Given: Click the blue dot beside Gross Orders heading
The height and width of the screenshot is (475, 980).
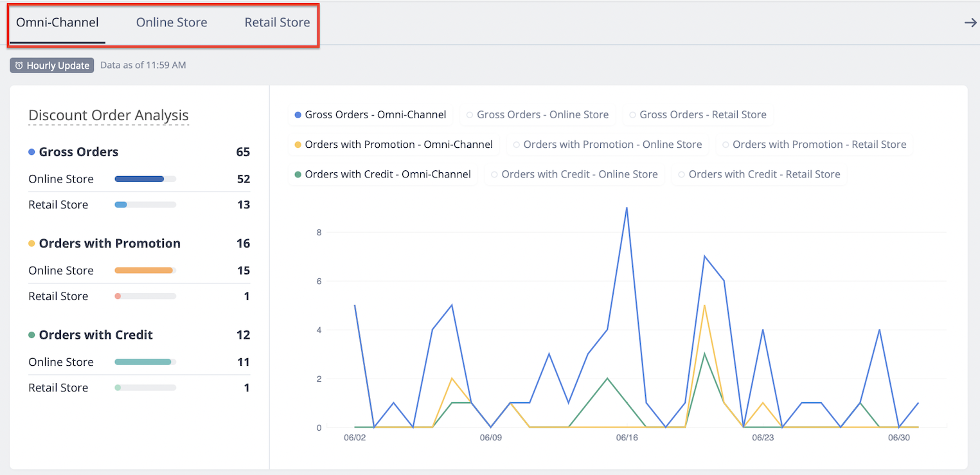Looking at the screenshot, I should [x=31, y=152].
